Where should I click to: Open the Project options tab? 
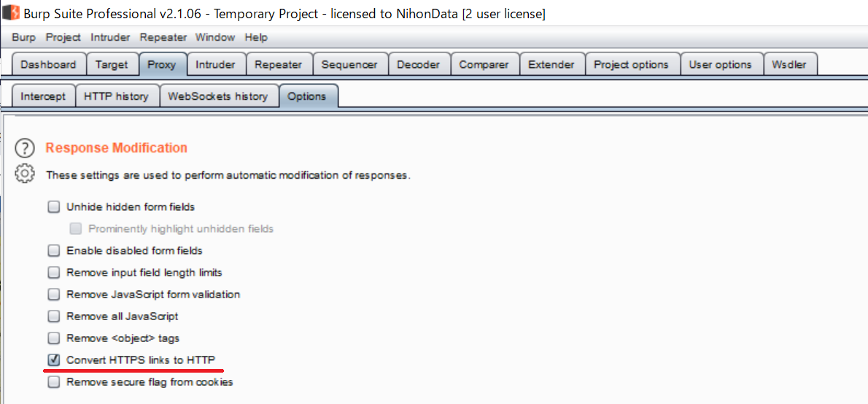coord(632,64)
